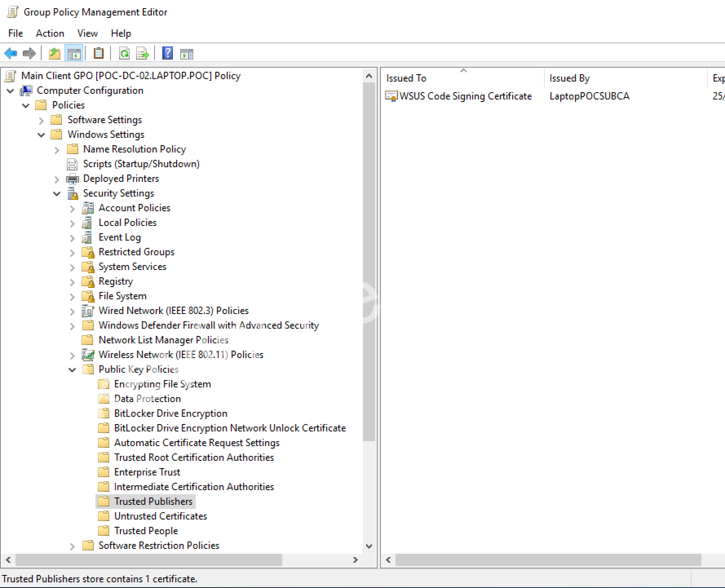Viewport: 725px width, 588px height.
Task: Collapse the Security Settings node
Action: (57, 194)
